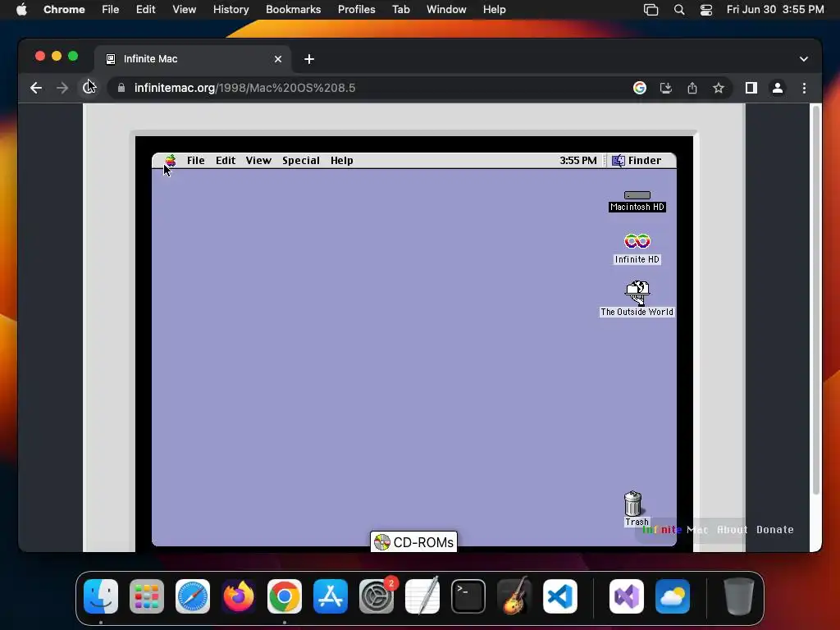View site information lock icon
The image size is (840, 630).
pos(121,88)
